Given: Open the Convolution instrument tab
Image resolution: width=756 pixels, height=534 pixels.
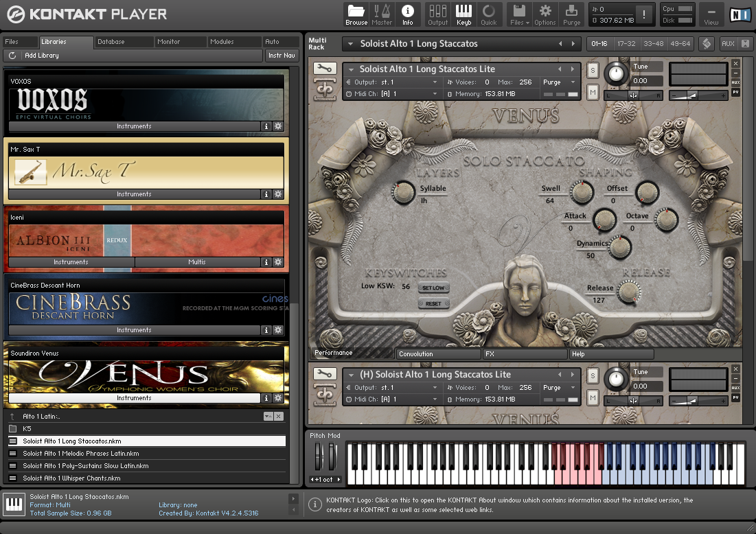Looking at the screenshot, I should 438,353.
